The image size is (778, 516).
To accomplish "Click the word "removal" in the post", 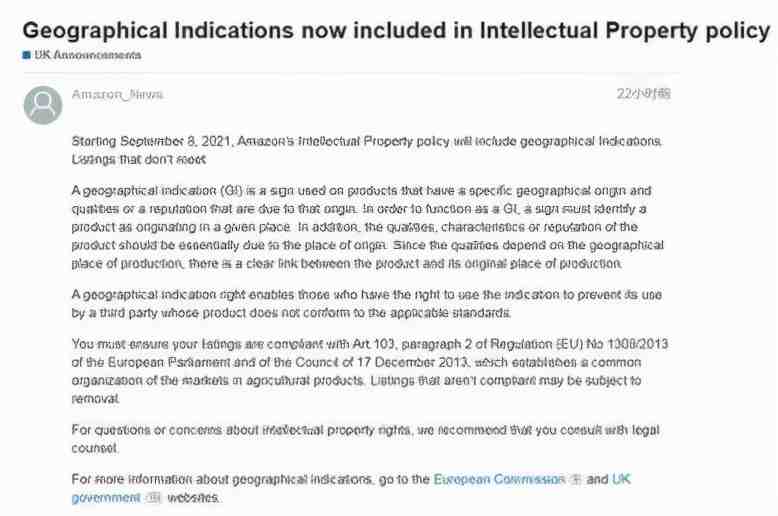I will coord(95,398).
